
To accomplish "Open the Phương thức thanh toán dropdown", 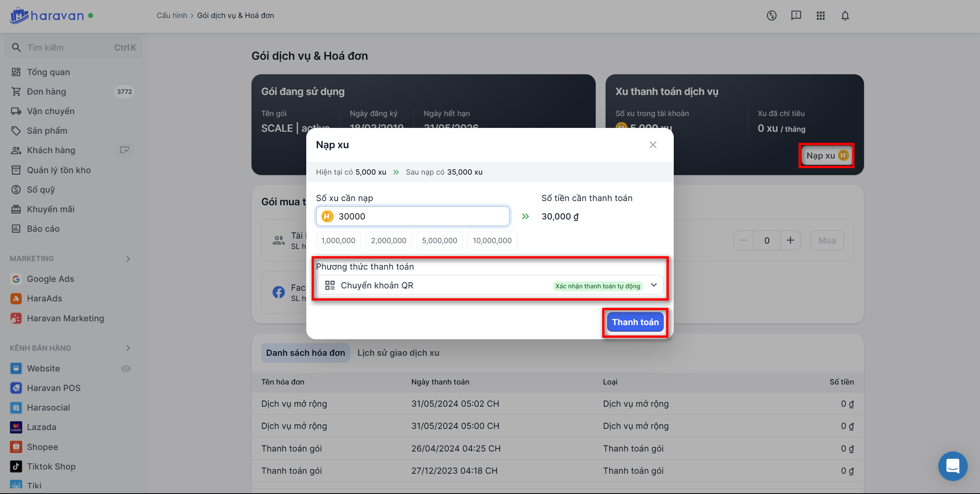I will (x=490, y=285).
